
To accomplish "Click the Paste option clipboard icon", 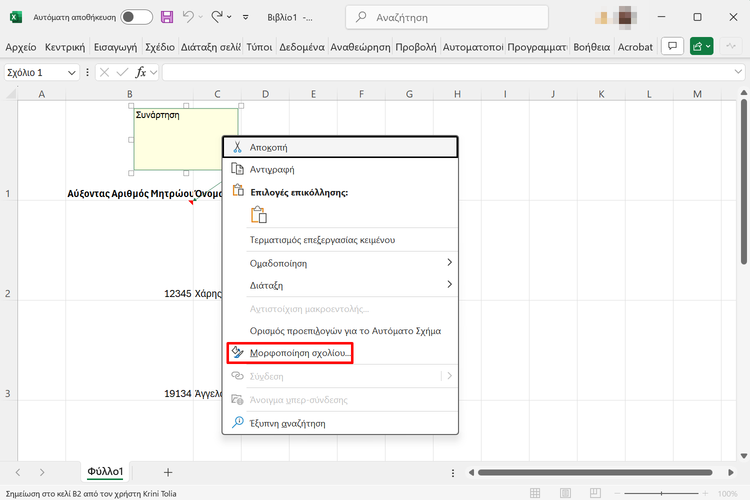I will (x=259, y=215).
